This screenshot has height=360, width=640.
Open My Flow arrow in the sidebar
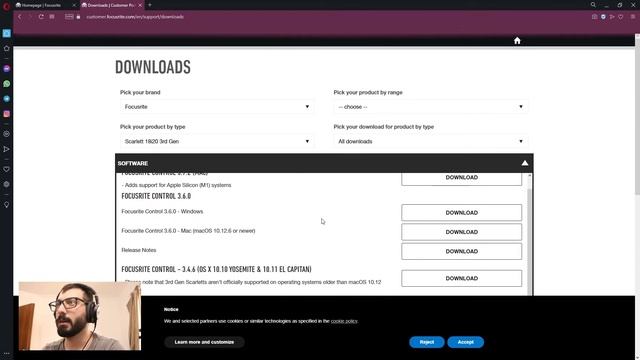click(x=7, y=149)
